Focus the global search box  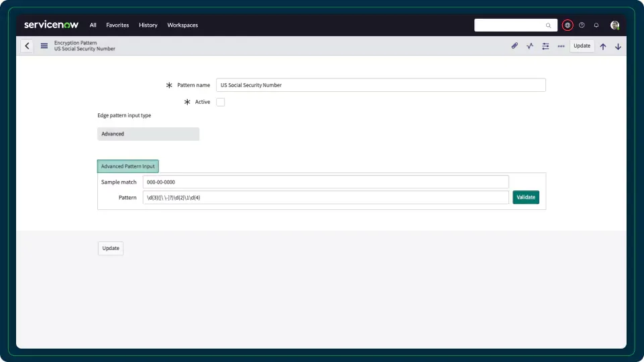click(515, 25)
